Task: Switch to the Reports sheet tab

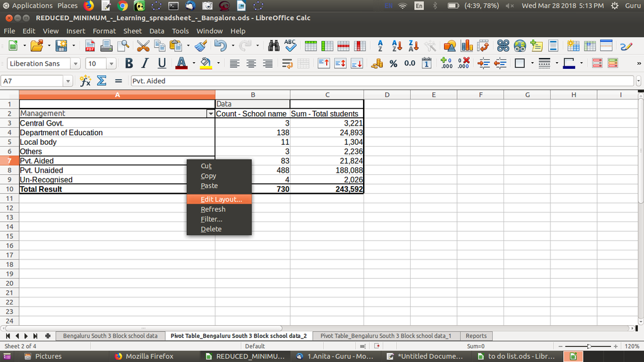Action: (476, 335)
